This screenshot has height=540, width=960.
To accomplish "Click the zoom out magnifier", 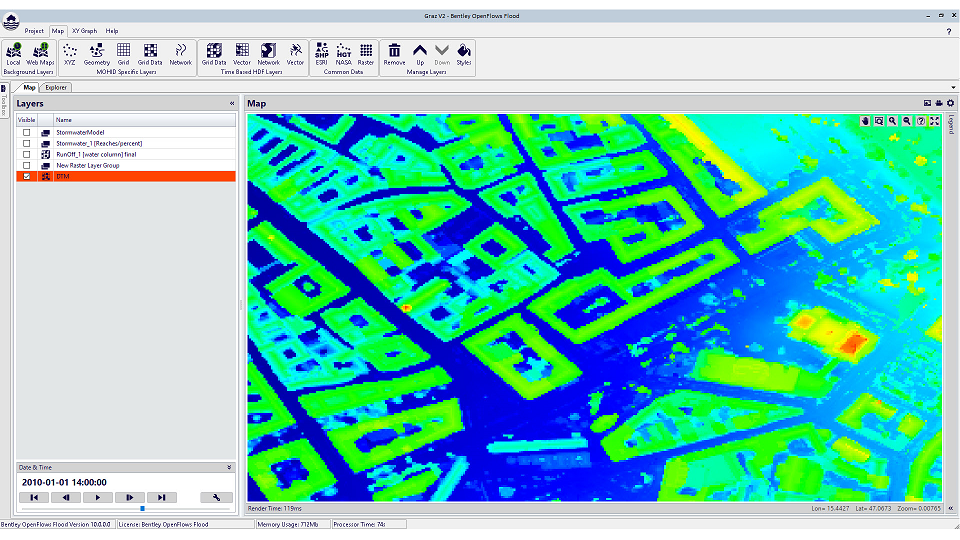I will (x=907, y=121).
